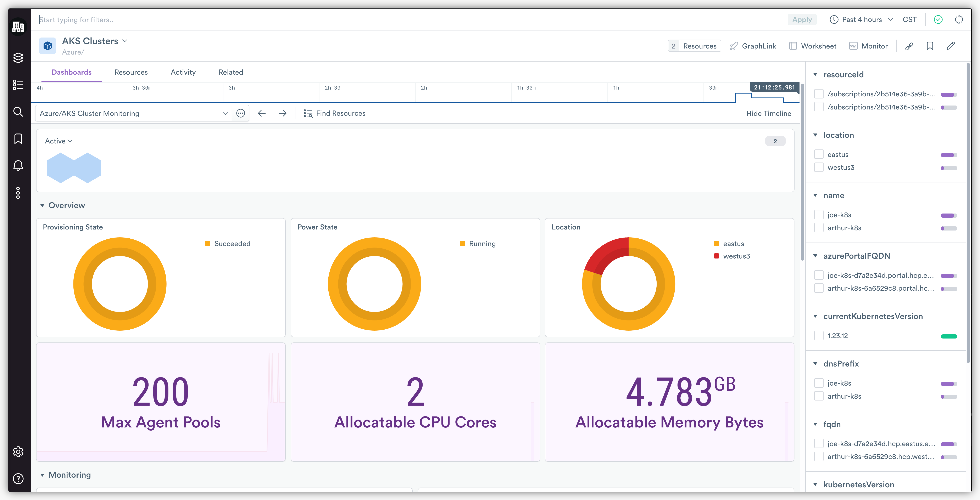This screenshot has width=980, height=500.
Task: Check the joe-k8s name filter
Action: 819,215
